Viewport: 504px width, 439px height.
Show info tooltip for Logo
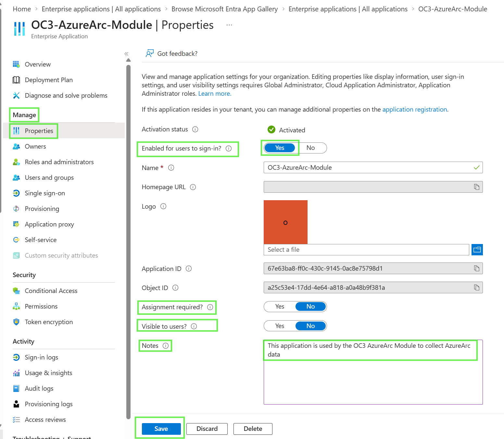tap(163, 206)
